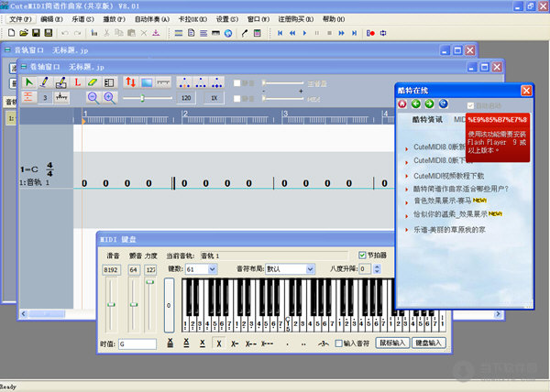This screenshot has width=550, height=392.
Task: Go forward with green right arrow in 酷特在线
Action: (429, 103)
